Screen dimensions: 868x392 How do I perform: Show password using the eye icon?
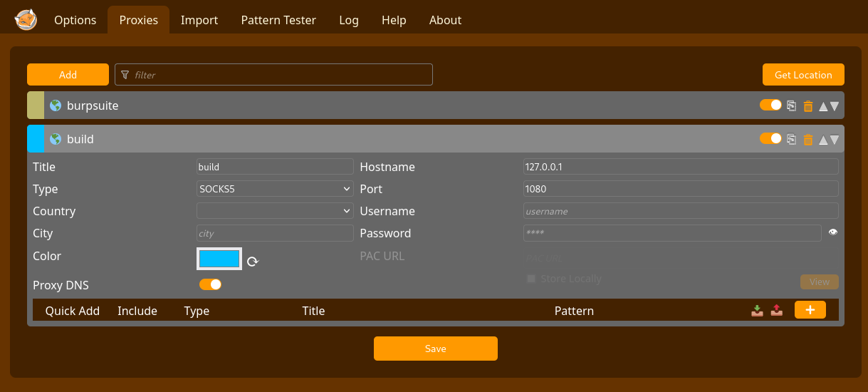(x=833, y=232)
